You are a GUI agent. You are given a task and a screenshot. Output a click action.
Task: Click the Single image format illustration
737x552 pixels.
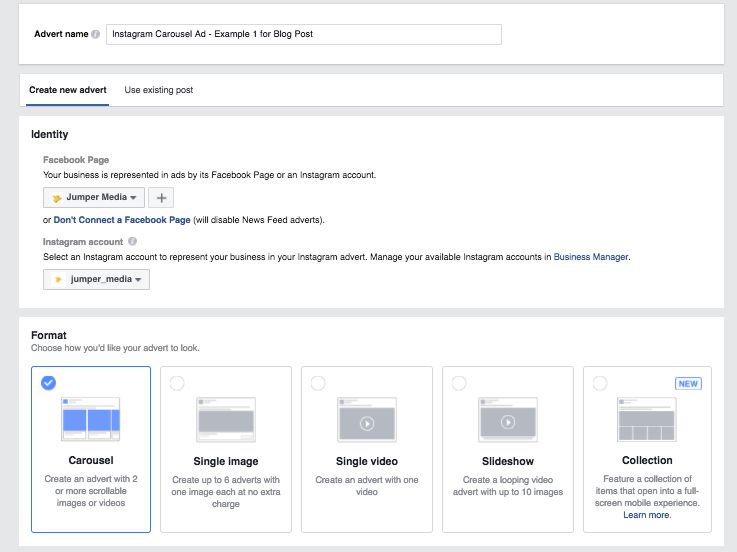coord(226,422)
